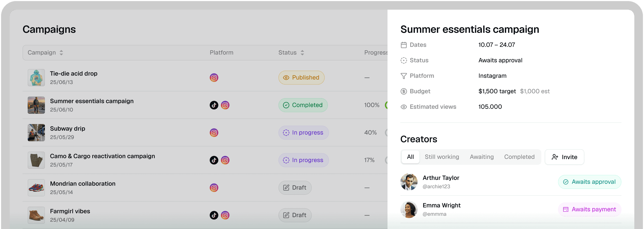Click the dollar icon beside Budget
This screenshot has width=644, height=229.
tap(404, 91)
